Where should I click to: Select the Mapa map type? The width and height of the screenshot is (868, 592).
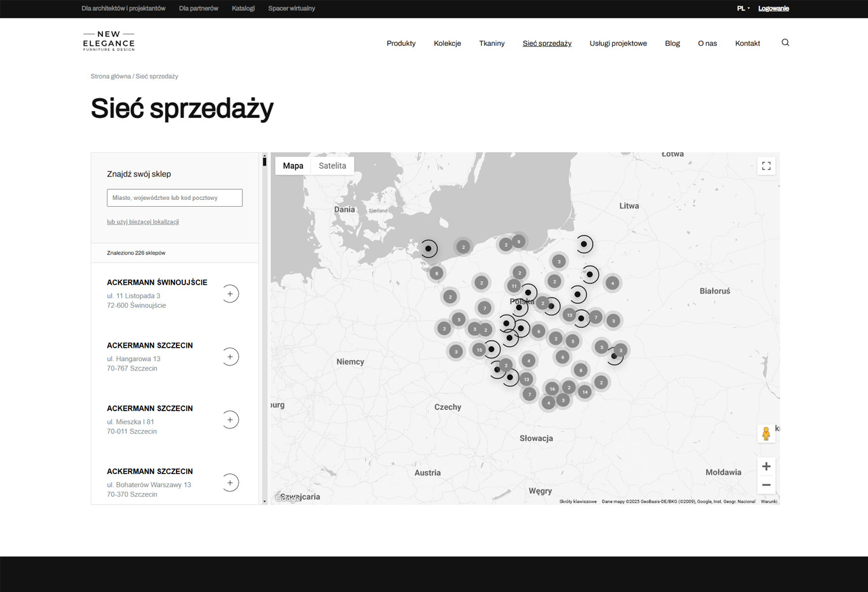(293, 166)
